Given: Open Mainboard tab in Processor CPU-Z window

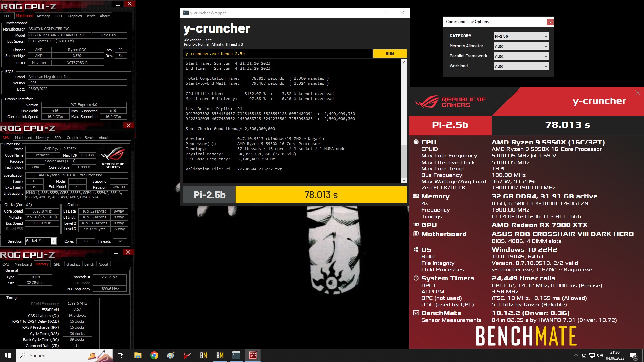Looking at the screenshot, I should pos(23,138).
